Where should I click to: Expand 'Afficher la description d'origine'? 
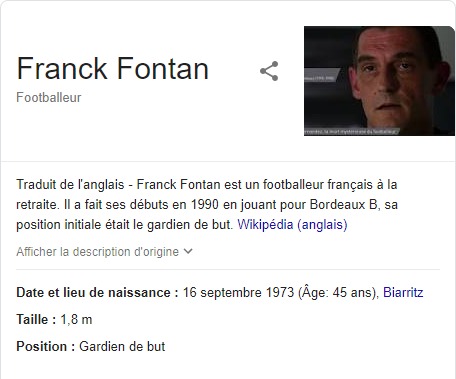point(104,252)
